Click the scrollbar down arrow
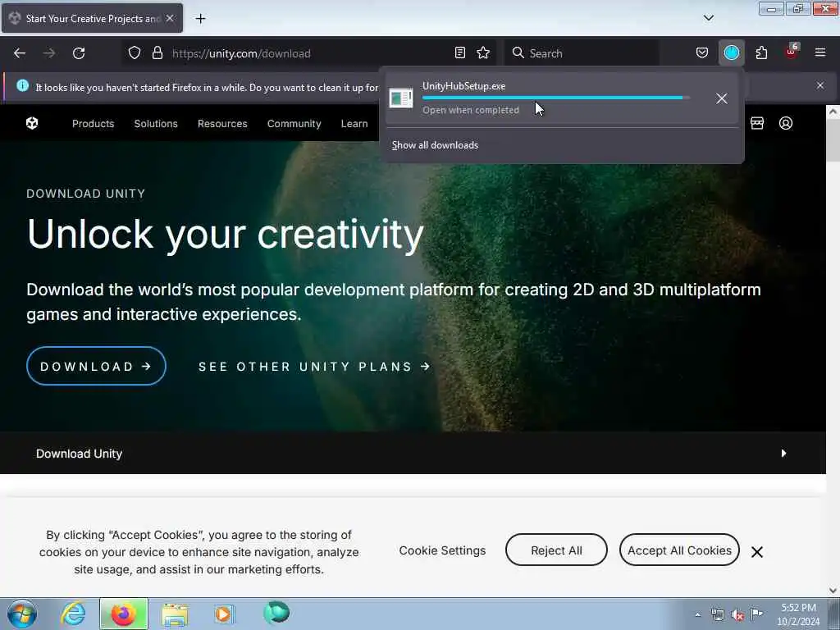Image resolution: width=840 pixels, height=630 pixels. point(833,591)
